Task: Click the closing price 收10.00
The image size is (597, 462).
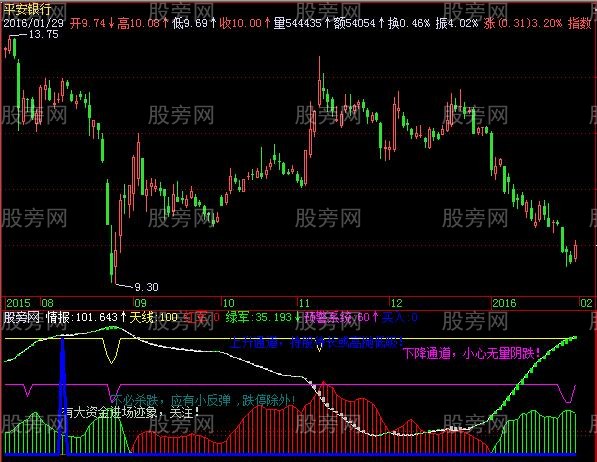Action: click(x=240, y=23)
